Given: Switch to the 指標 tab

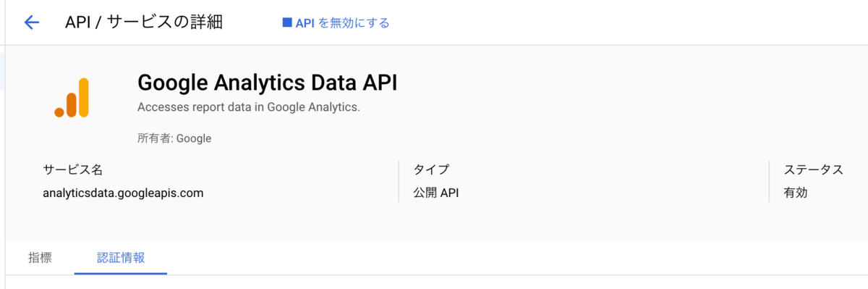Looking at the screenshot, I should [40, 257].
